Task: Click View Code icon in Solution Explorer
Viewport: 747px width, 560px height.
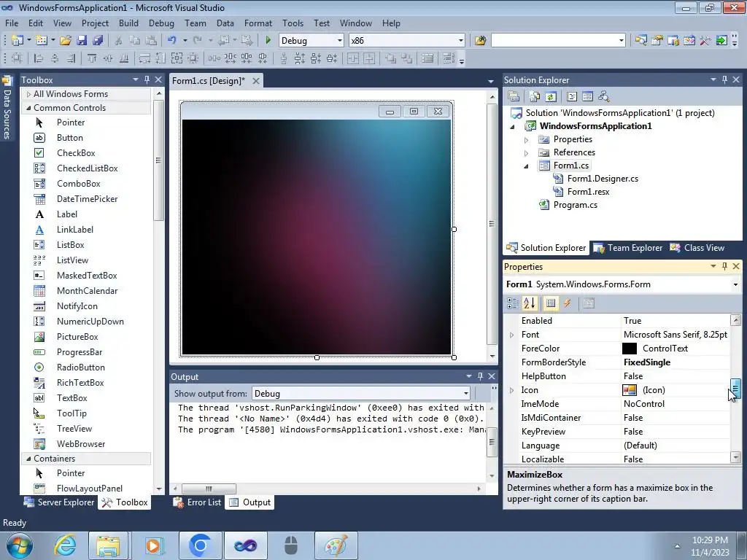Action: (x=572, y=97)
